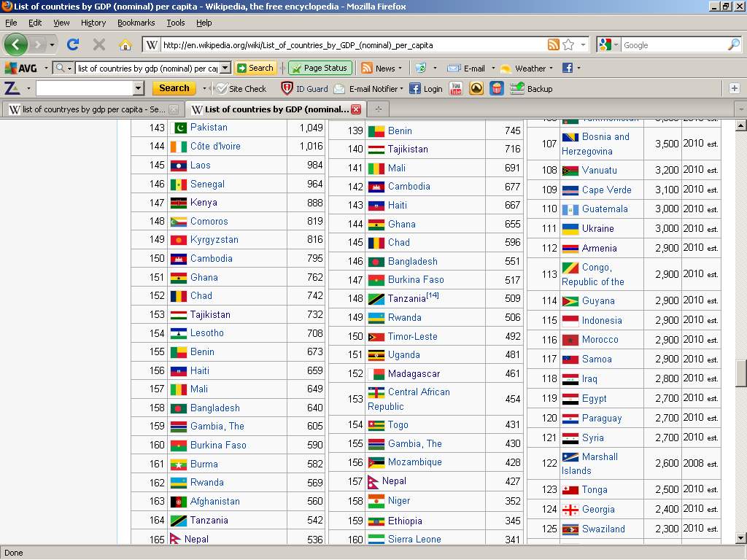Expand the AVG search box dropdown
Screen dimensions: 747x560
(225, 68)
